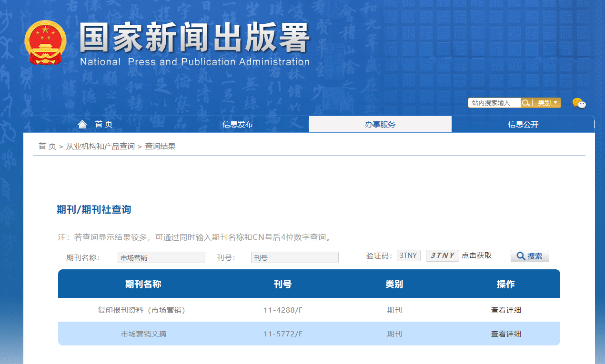Viewport: 605px width, 364px height.
Task: Click the 国家新闻出版署 site title
Action: coord(195,37)
